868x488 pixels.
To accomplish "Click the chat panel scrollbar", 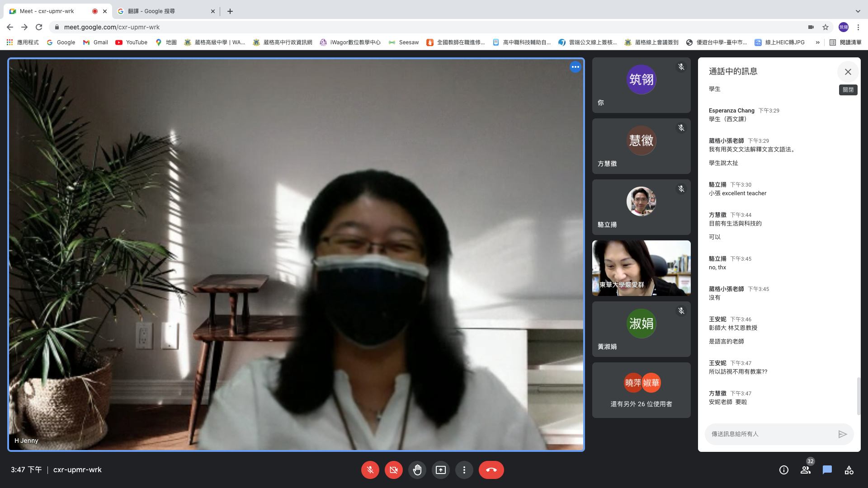I will click(858, 395).
